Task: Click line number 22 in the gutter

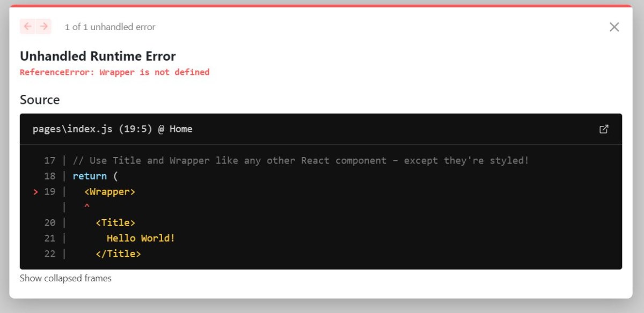Action: point(50,254)
